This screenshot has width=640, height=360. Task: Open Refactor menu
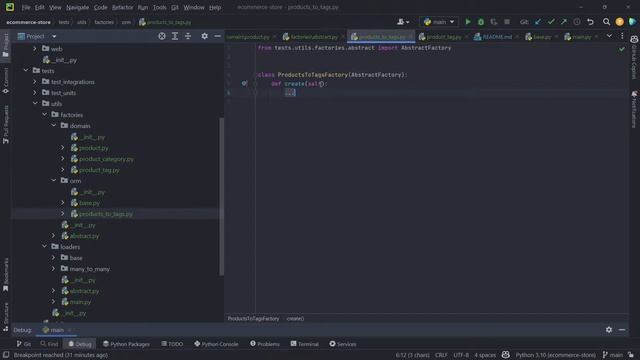[122, 7]
